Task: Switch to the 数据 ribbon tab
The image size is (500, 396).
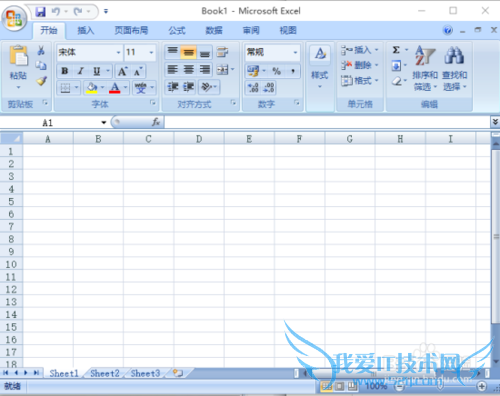Action: pos(214,31)
